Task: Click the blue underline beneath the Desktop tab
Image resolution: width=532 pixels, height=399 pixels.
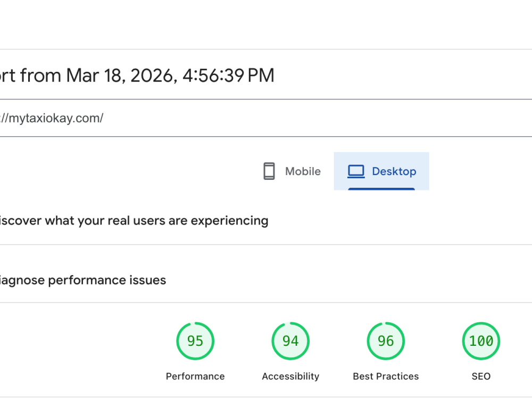Action: pyautogui.click(x=381, y=189)
